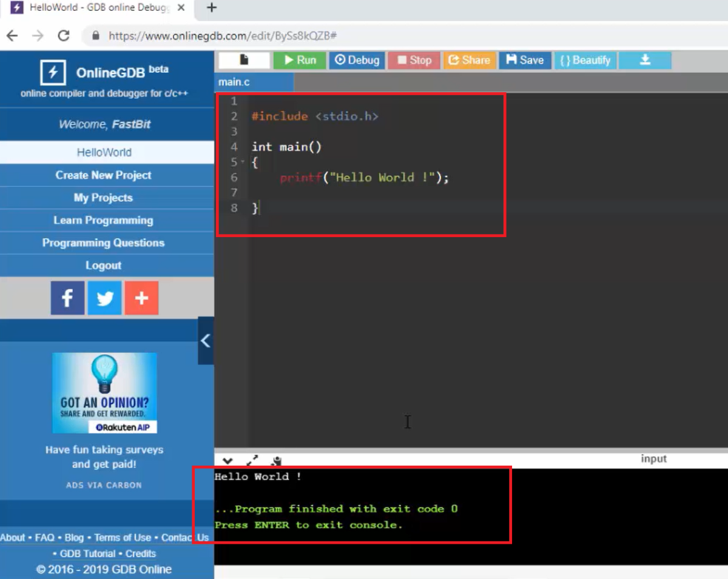Click the int main() line
728x579 pixels.
pyautogui.click(x=286, y=147)
